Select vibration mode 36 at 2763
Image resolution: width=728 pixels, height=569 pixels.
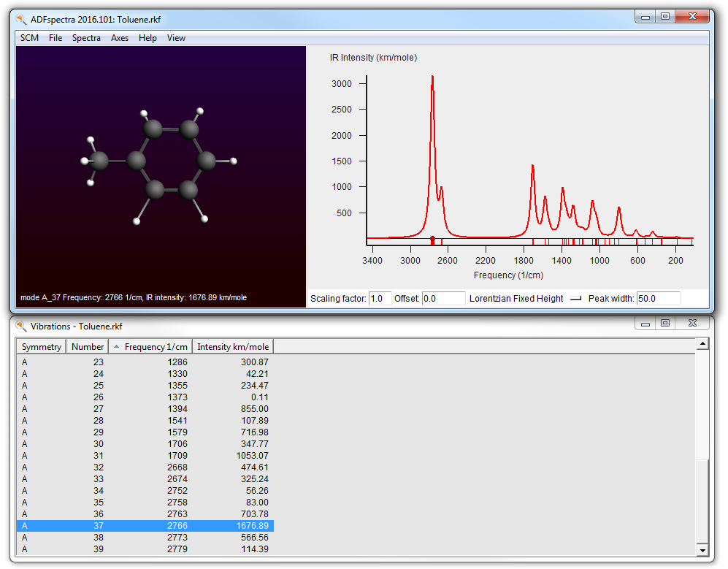point(145,514)
